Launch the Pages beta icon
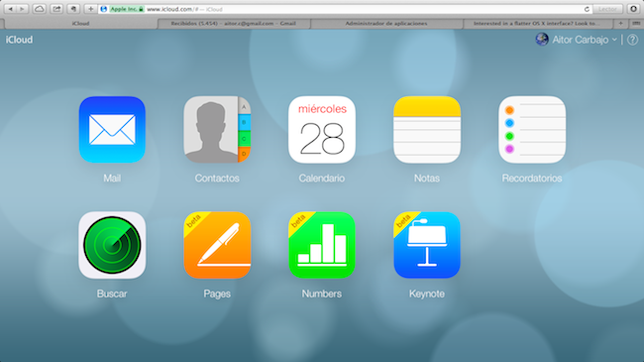 click(217, 245)
